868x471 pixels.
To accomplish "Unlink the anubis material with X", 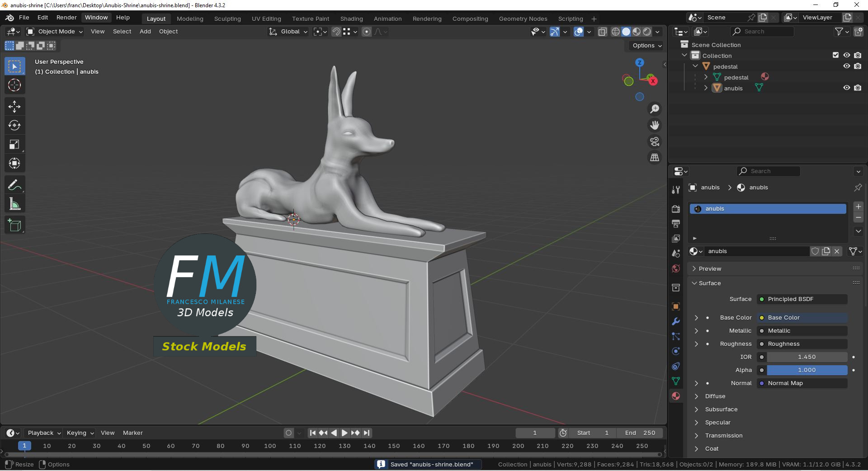I will click(837, 251).
